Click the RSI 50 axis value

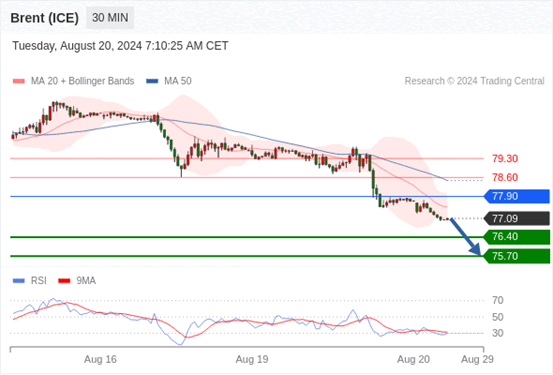(x=498, y=317)
